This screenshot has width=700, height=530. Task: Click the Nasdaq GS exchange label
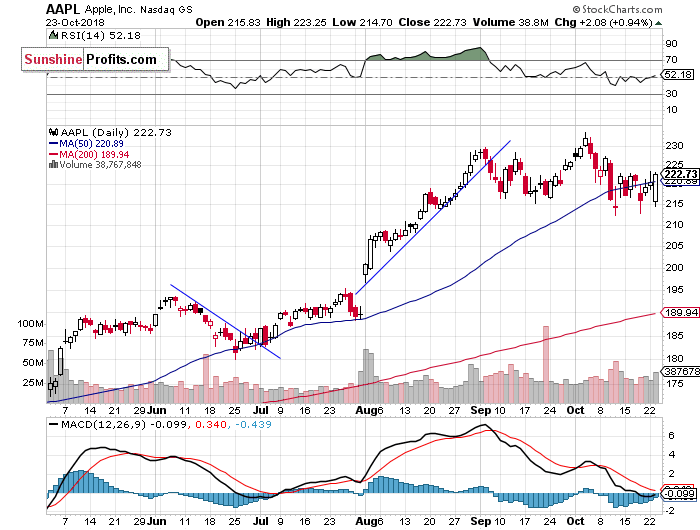166,9
